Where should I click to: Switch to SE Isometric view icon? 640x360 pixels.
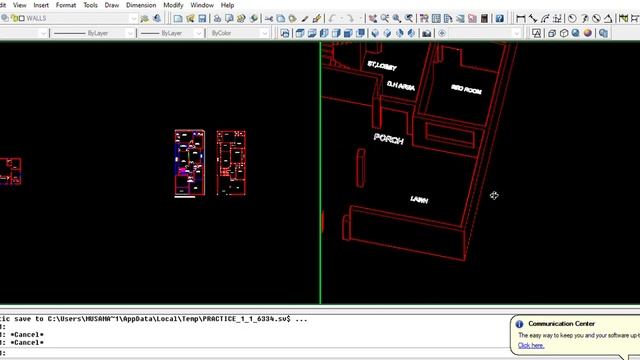pyautogui.click(x=387, y=33)
